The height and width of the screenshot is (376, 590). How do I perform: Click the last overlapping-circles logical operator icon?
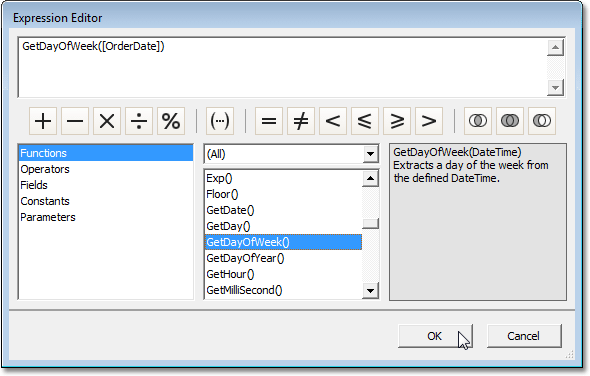[541, 121]
